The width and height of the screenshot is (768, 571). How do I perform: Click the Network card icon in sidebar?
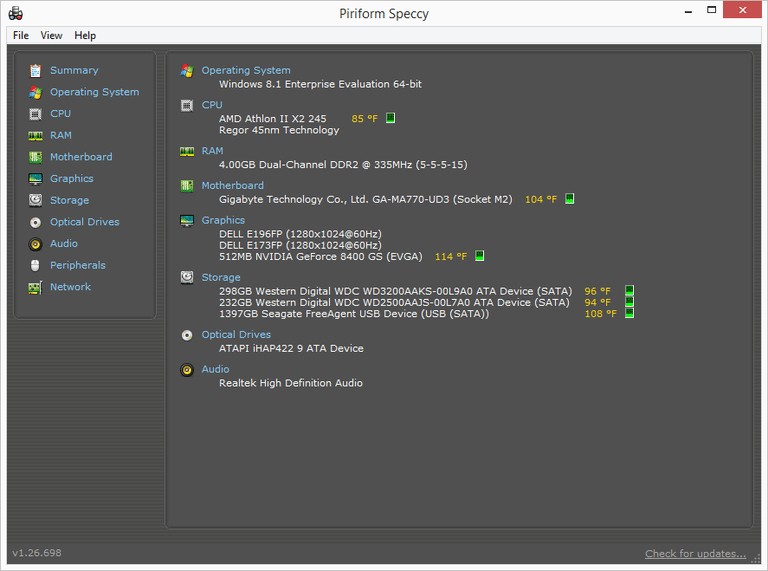click(35, 287)
